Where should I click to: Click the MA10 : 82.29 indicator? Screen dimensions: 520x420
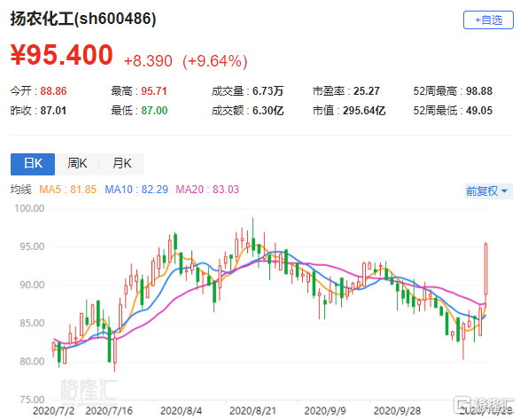point(136,190)
